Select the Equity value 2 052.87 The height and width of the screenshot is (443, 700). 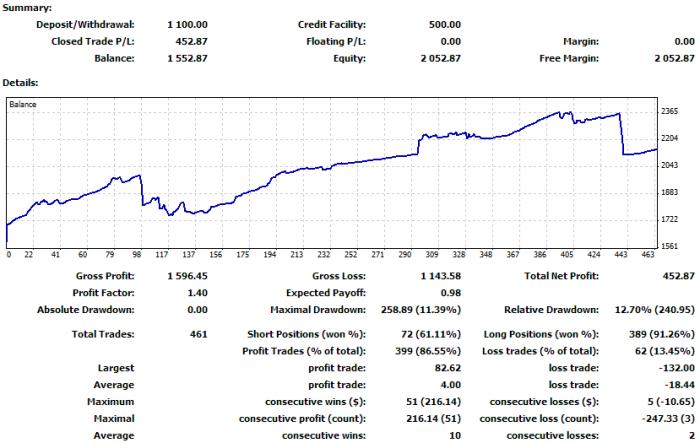point(440,59)
